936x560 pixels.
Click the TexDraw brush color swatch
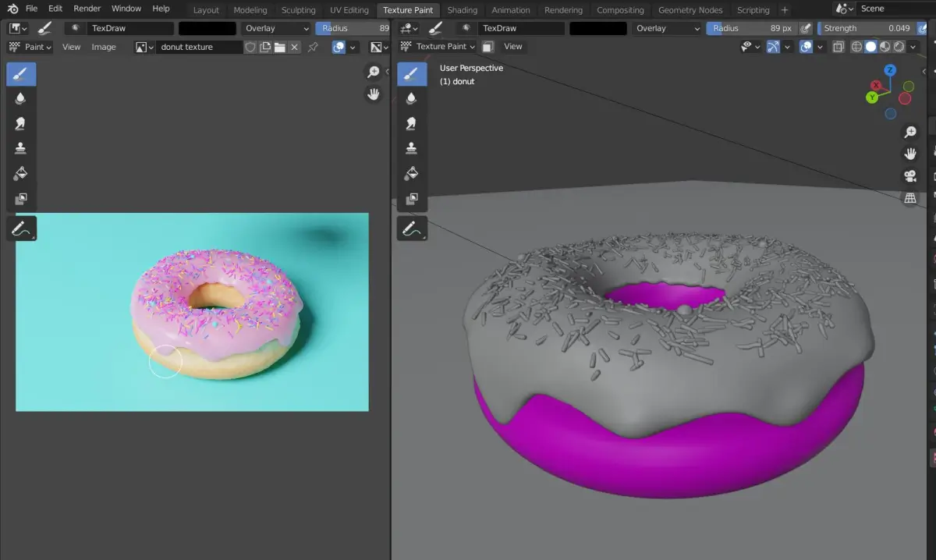pyautogui.click(x=207, y=27)
